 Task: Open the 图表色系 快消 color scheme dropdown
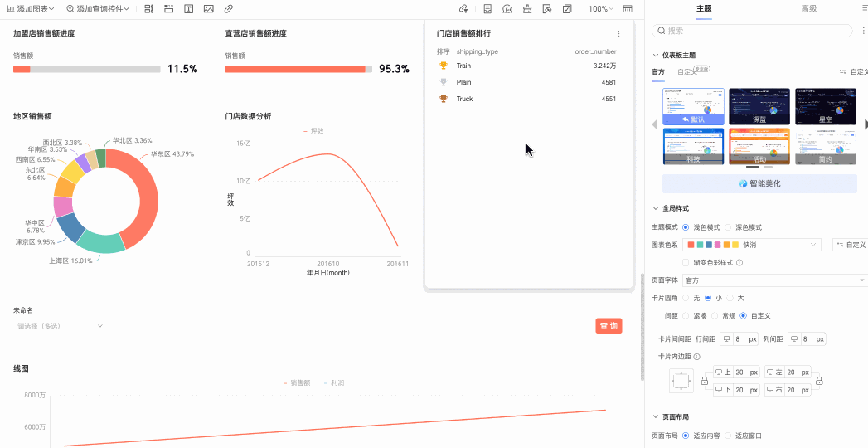tap(752, 245)
